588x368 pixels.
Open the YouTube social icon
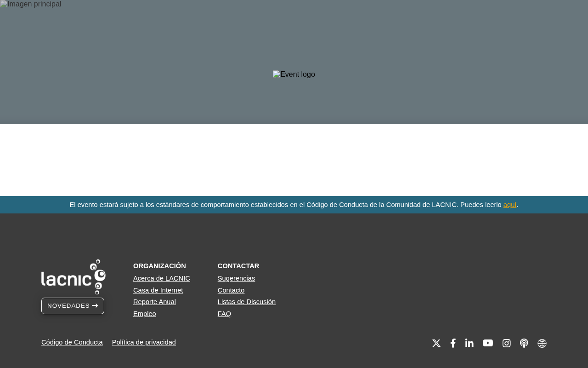click(x=488, y=343)
